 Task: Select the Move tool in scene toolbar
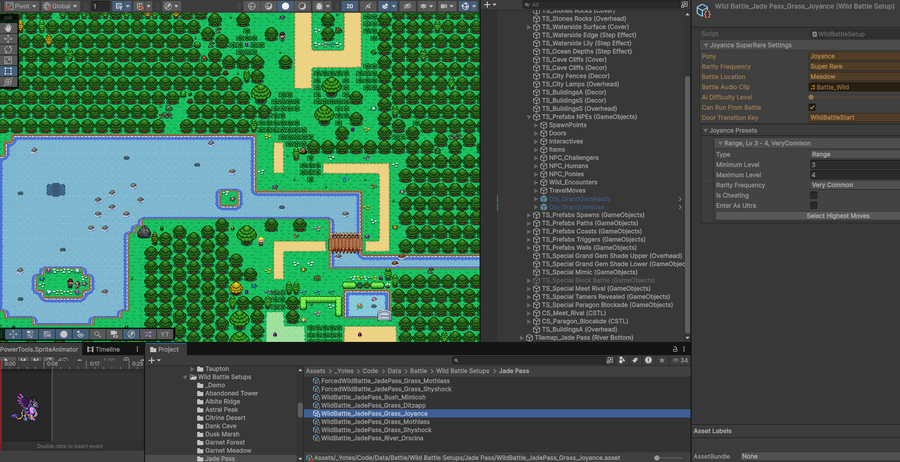coord(9,38)
